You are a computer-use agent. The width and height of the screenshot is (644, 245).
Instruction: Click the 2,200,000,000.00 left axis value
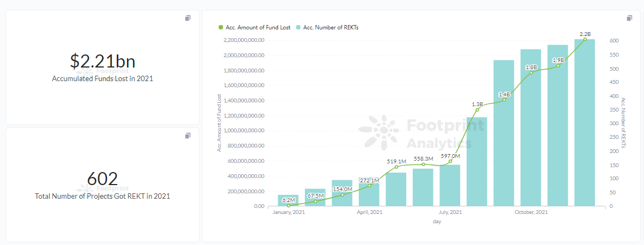[x=244, y=40]
